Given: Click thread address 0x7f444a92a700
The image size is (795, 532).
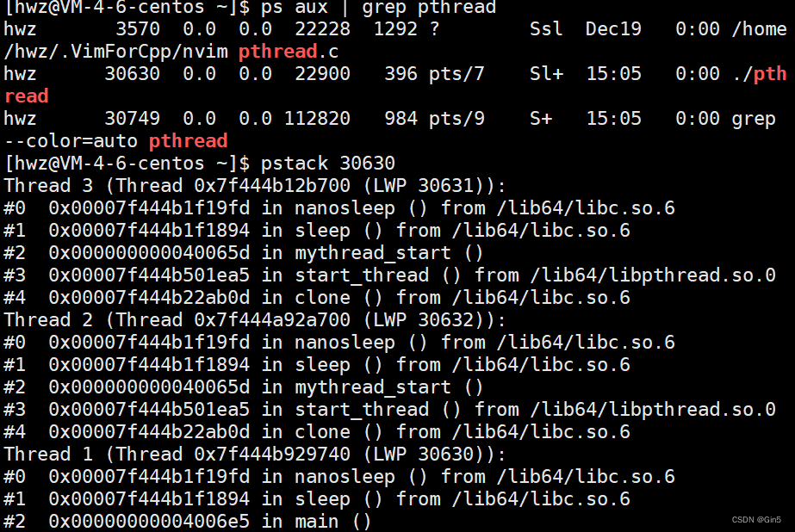Looking at the screenshot, I should click(272, 319).
